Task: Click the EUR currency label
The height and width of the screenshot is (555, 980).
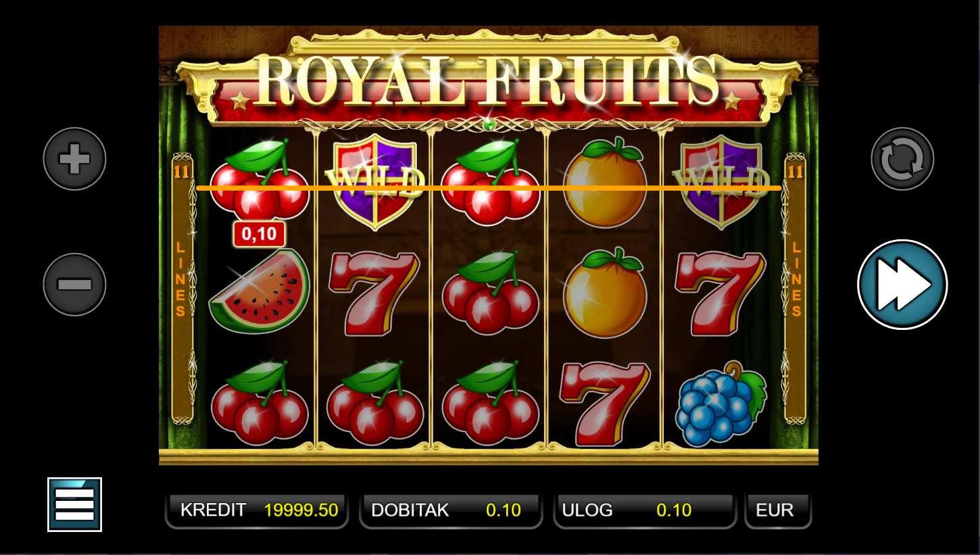Action: pos(778,510)
